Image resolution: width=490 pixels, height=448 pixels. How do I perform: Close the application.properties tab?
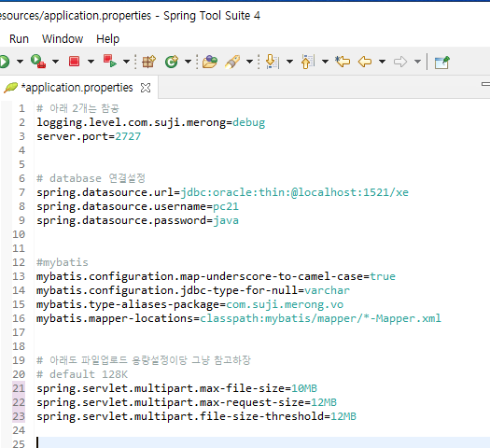tap(146, 88)
